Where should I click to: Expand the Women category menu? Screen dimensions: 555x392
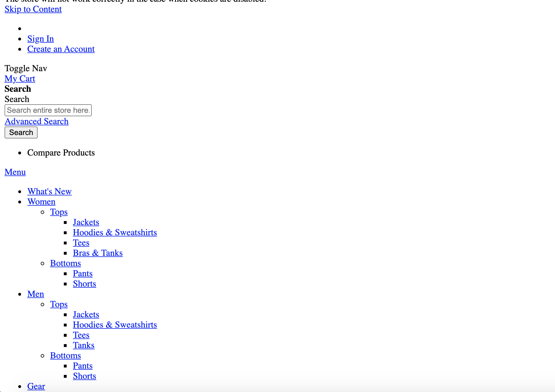(41, 201)
